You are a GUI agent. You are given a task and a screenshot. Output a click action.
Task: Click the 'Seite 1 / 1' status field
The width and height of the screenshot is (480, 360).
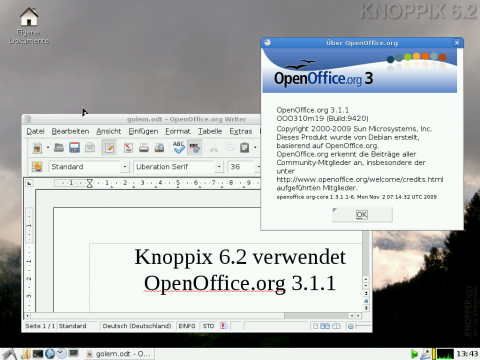pos(40,326)
